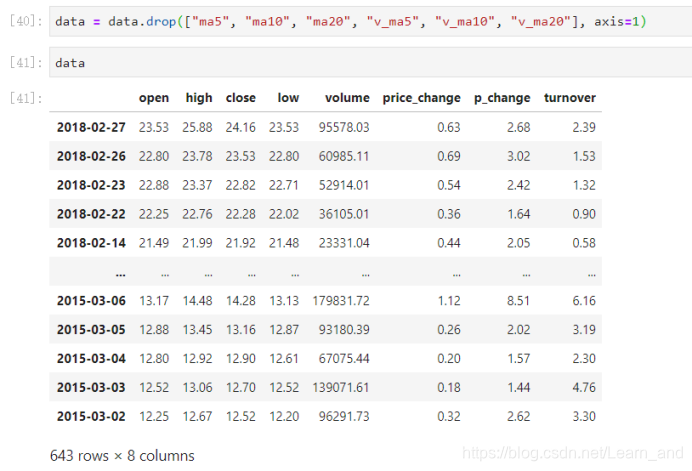This screenshot has height=471, width=692.
Task: Click high value 23.78
Action: [x=197, y=156]
